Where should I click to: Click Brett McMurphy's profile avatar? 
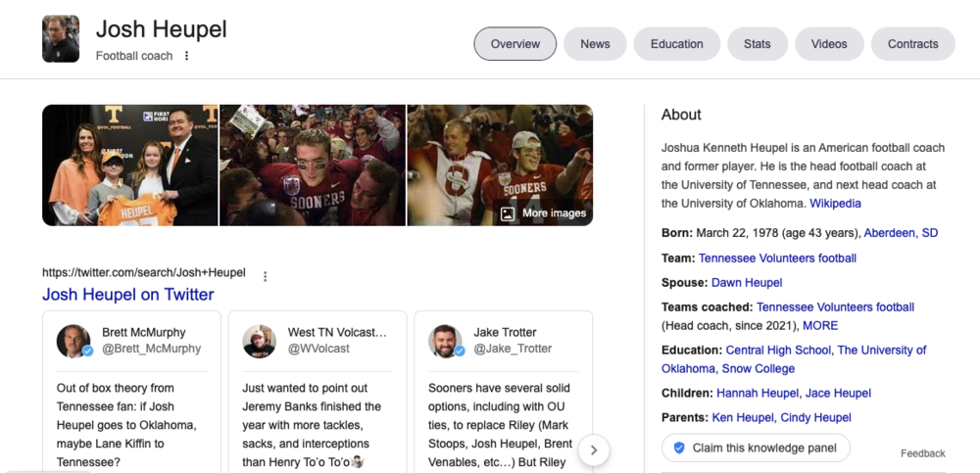click(x=73, y=341)
